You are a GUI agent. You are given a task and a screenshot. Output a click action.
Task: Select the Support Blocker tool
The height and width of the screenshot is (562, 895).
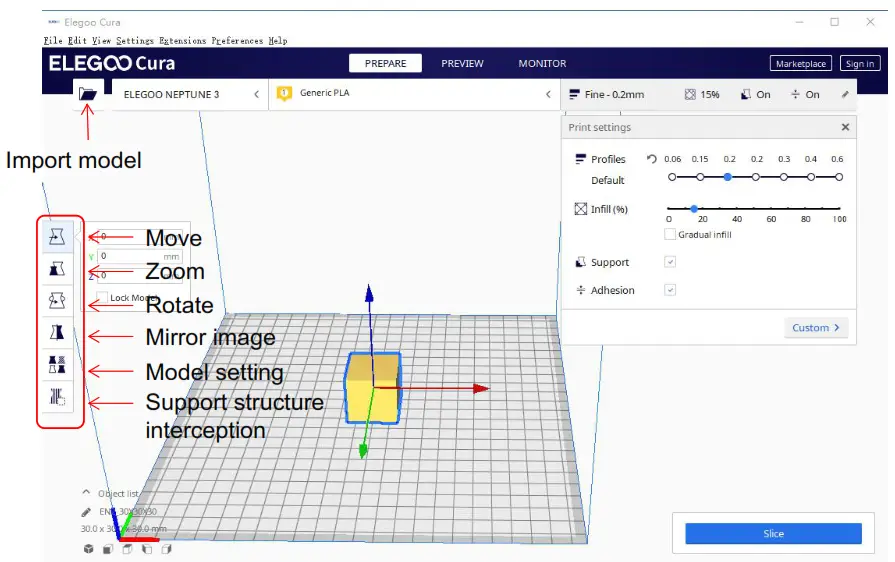[57, 396]
